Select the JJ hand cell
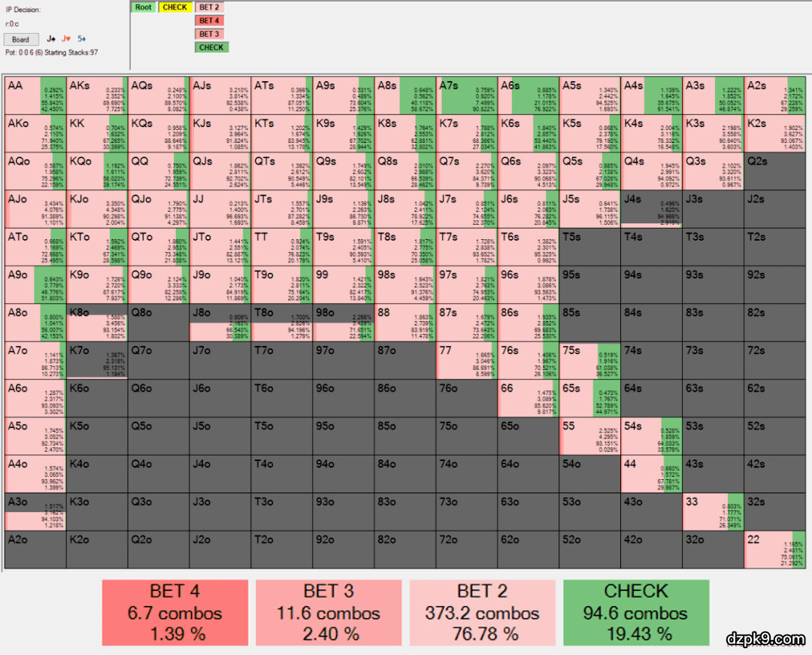The width and height of the screenshot is (812, 655). [x=220, y=208]
